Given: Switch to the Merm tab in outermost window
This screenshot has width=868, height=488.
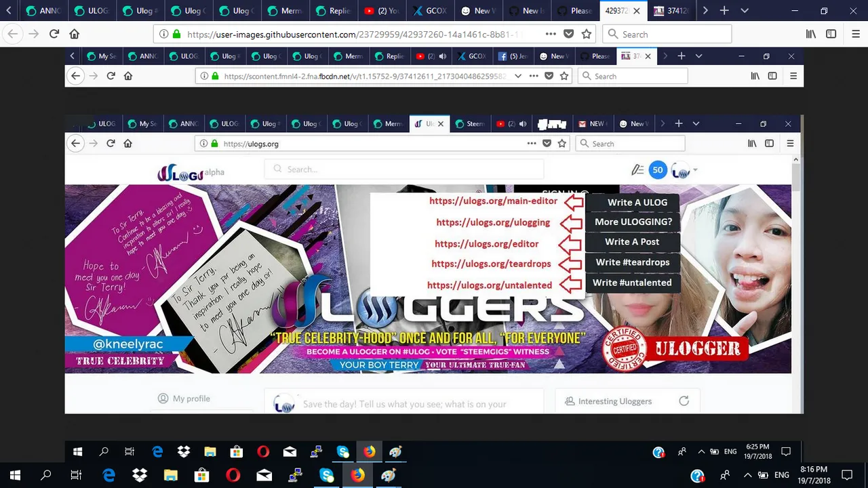Looking at the screenshot, I should pos(284,11).
